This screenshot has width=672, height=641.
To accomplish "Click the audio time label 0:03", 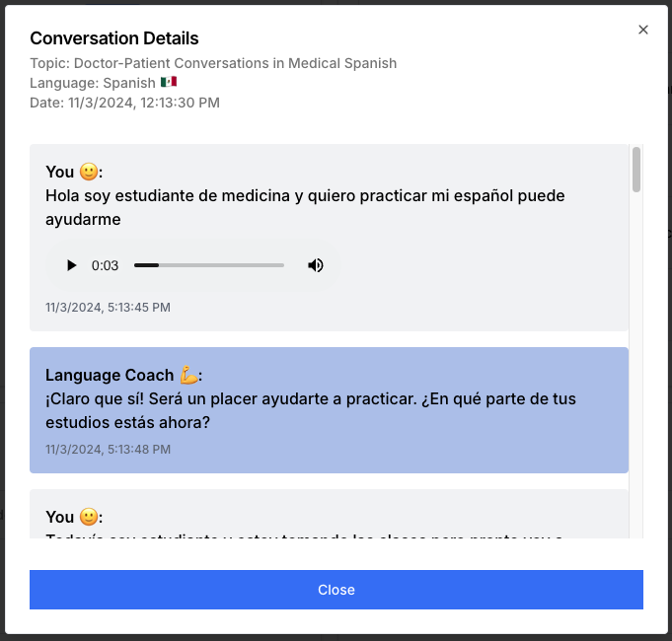I will (x=105, y=265).
